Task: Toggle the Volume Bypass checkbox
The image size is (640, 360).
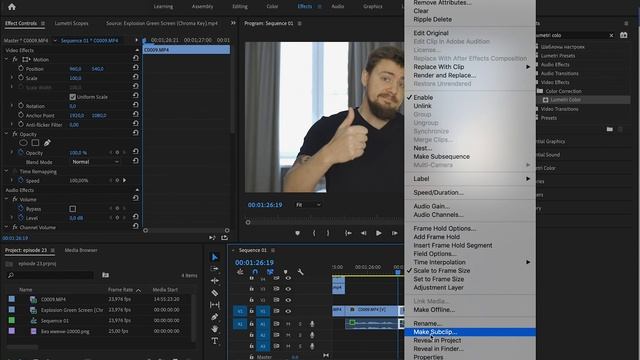Action: pyautogui.click(x=72, y=209)
